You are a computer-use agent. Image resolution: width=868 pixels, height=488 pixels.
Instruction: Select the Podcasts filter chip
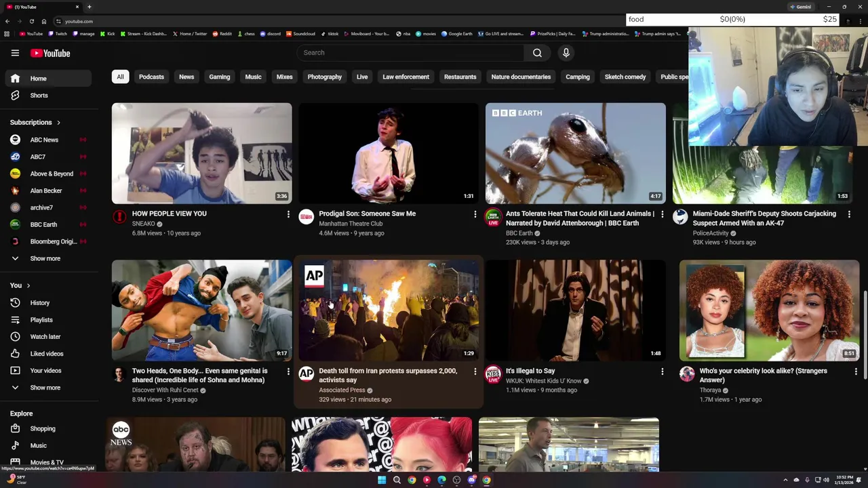tap(151, 77)
